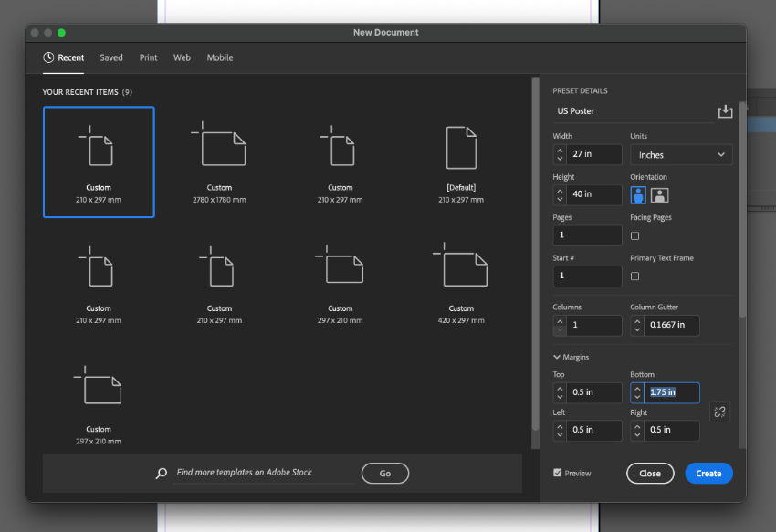Select the first Custom 210 x 297 mm preset
The image size is (776, 532).
coord(99,162)
